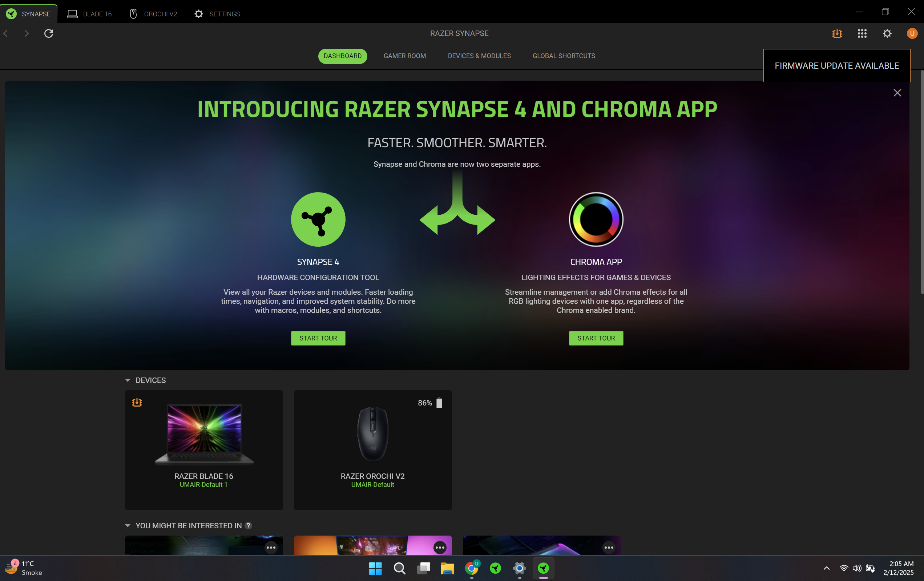This screenshot has width=924, height=581.
Task: Open options on the third recommendation card
Action: pos(609,548)
